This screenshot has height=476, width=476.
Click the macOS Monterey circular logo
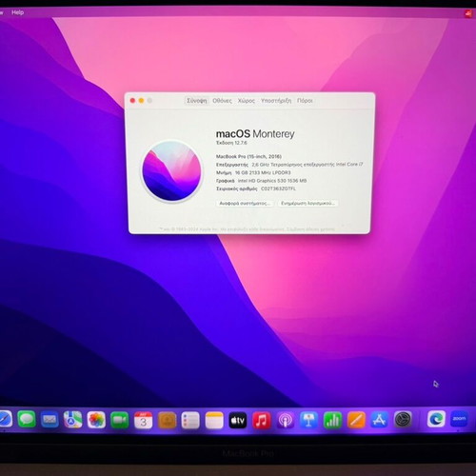coord(171,171)
